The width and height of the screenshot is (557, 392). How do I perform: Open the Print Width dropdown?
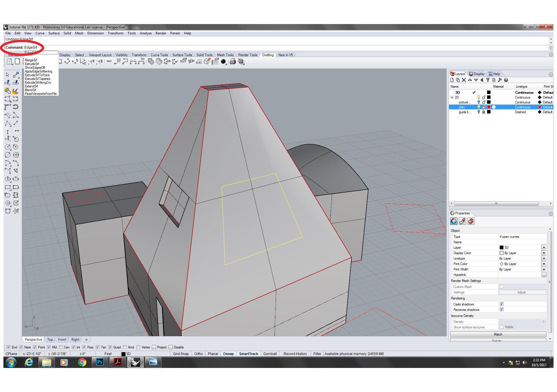click(x=544, y=269)
